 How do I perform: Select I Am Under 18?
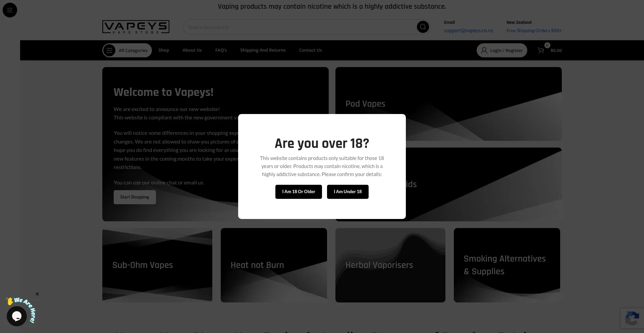coord(348,192)
